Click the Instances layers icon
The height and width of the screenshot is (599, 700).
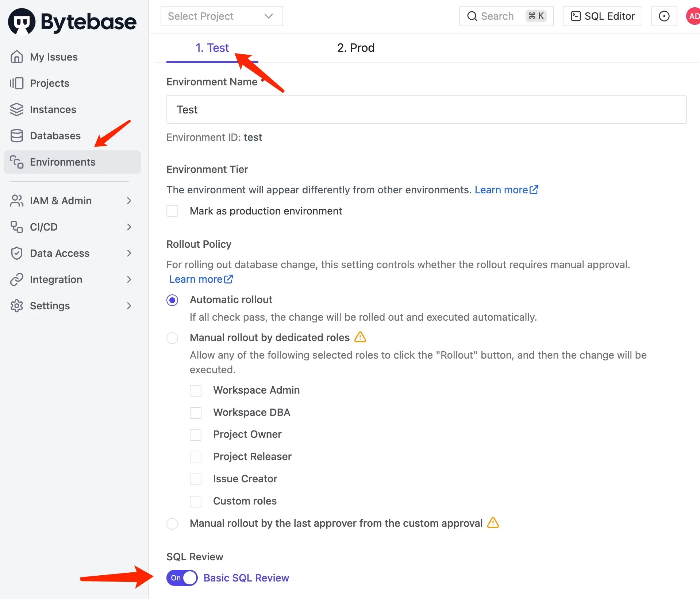coord(17,109)
